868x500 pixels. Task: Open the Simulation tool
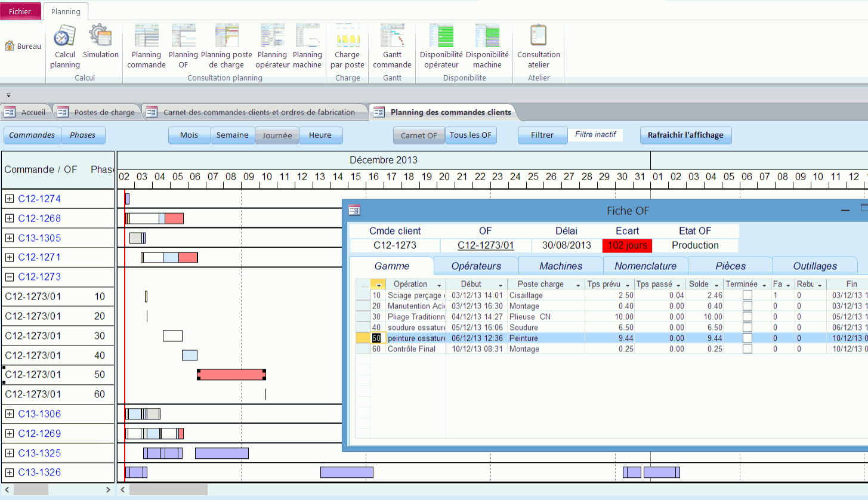coord(100,45)
